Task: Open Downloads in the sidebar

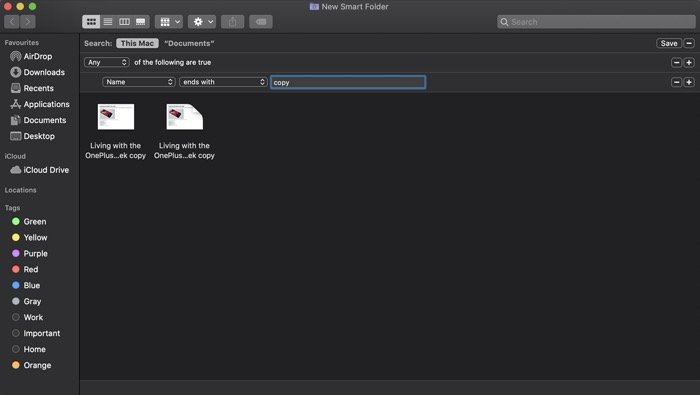Action: click(x=38, y=72)
